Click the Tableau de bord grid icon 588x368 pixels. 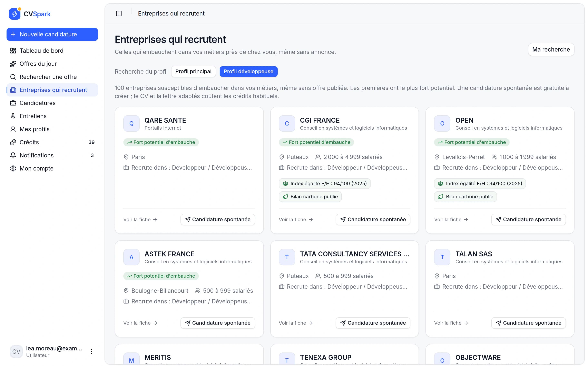point(13,51)
